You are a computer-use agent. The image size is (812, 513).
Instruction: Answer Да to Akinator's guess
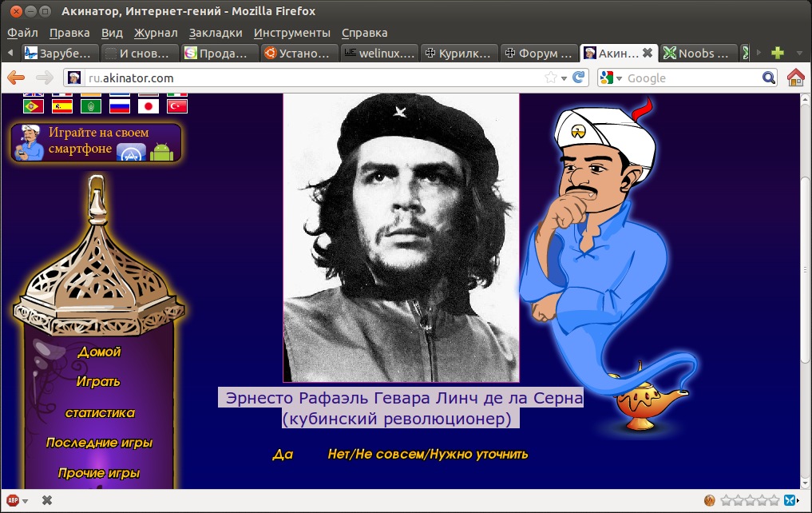[283, 455]
